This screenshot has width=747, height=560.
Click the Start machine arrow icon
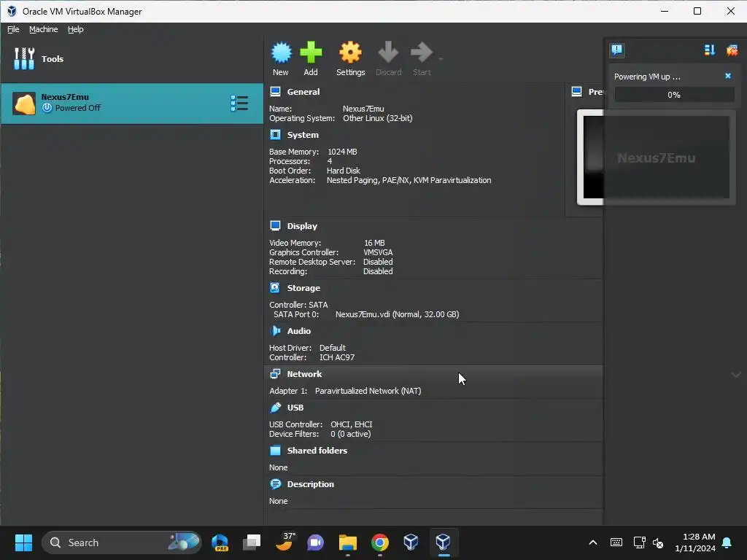click(x=422, y=52)
